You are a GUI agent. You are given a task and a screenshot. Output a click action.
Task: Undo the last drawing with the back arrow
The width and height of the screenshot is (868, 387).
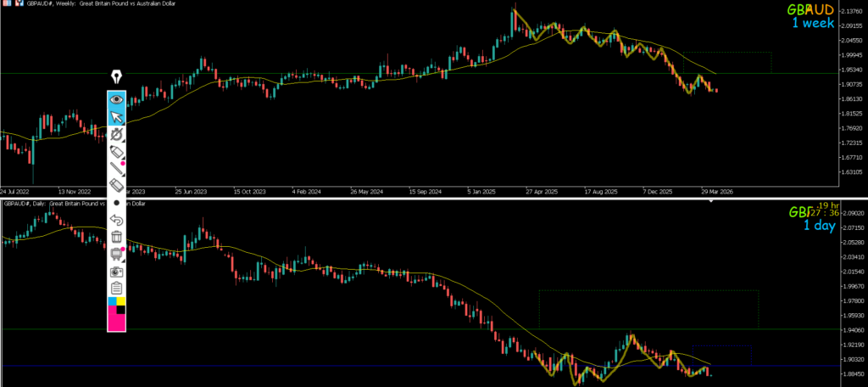[116, 220]
